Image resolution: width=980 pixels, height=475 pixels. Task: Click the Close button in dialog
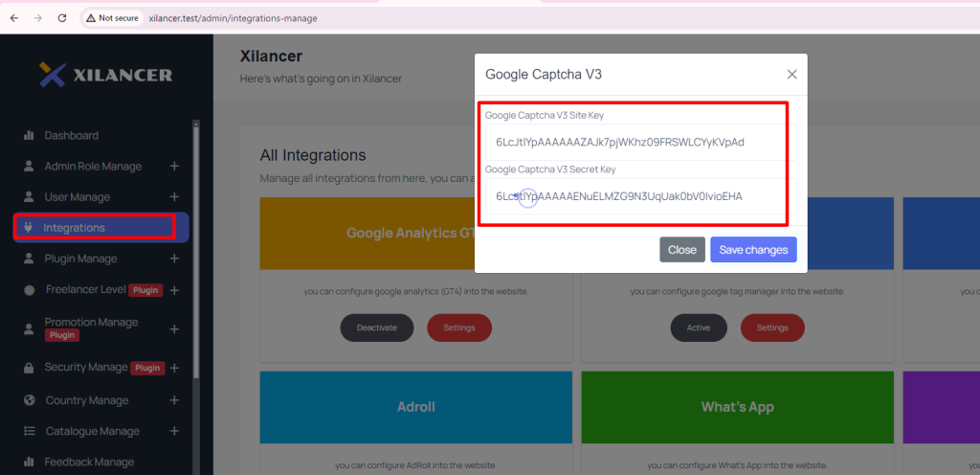tap(681, 249)
